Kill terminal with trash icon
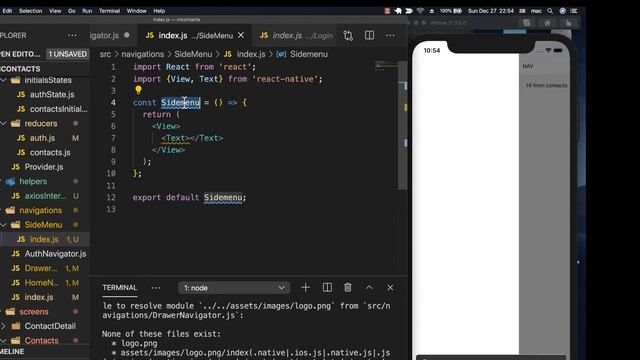 pyautogui.click(x=348, y=288)
